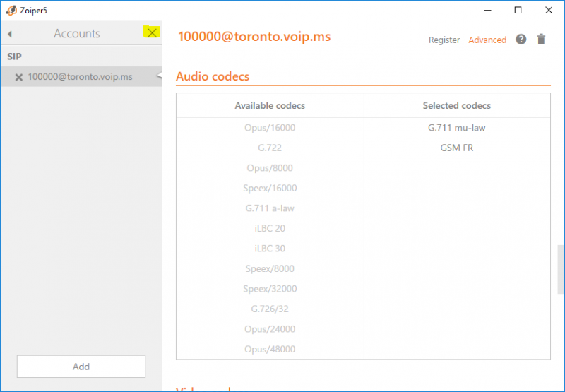
Task: Select iLBC 20 in available codecs
Action: pos(270,228)
